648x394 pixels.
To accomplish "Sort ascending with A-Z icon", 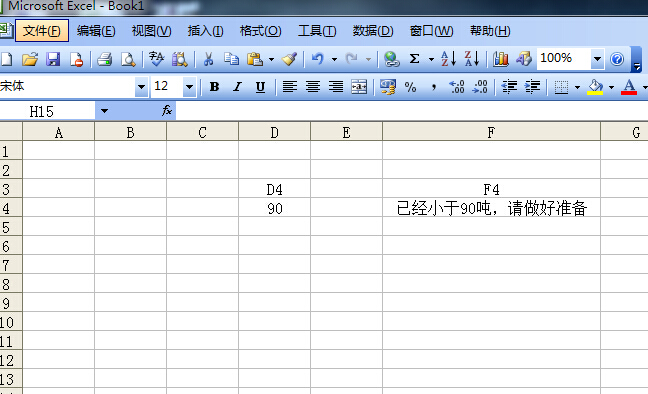I will pyautogui.click(x=448, y=59).
